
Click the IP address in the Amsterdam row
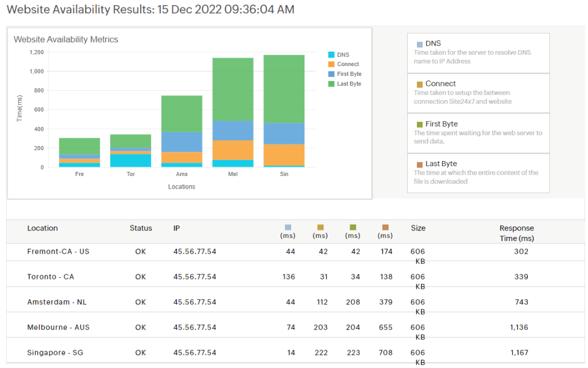195,302
